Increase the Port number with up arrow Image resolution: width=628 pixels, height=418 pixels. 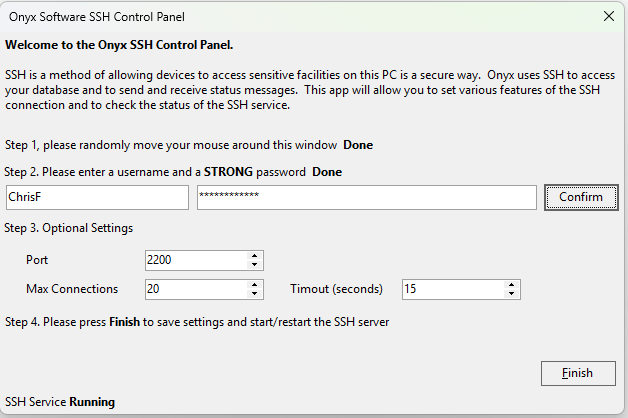click(x=256, y=256)
